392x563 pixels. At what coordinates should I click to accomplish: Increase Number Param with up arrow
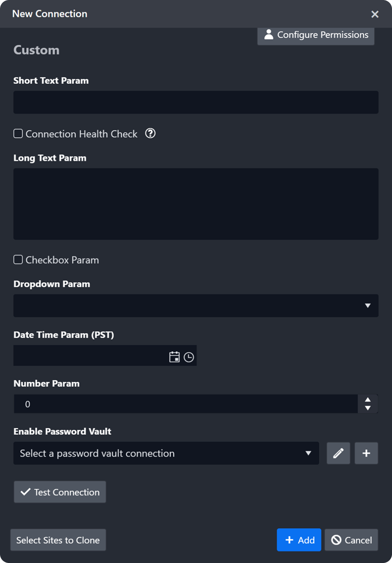[367, 400]
